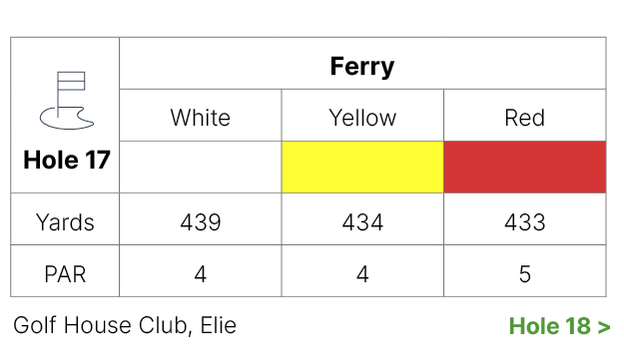Select the 439 yards white tee value
The width and height of the screenshot is (624, 364).
coord(201,221)
